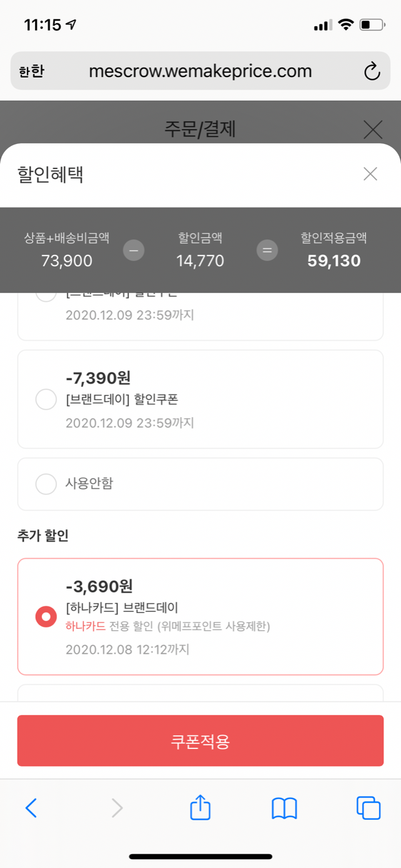
Task: Tap the 한 reader mode icon
Action: click(x=31, y=71)
